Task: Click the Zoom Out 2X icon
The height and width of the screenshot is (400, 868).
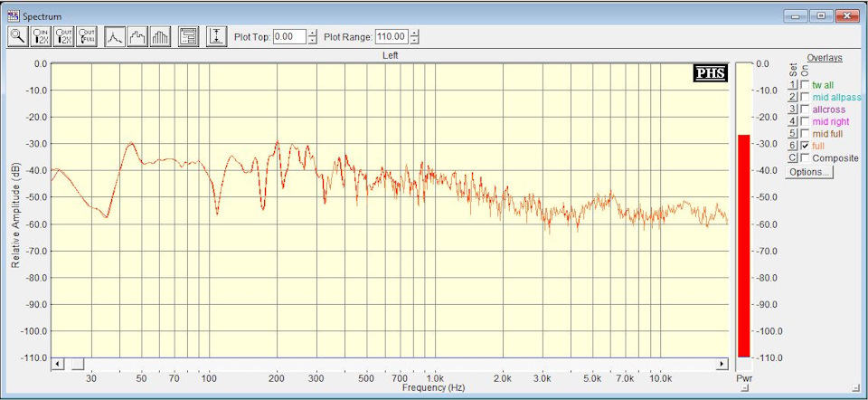Action: [x=63, y=36]
